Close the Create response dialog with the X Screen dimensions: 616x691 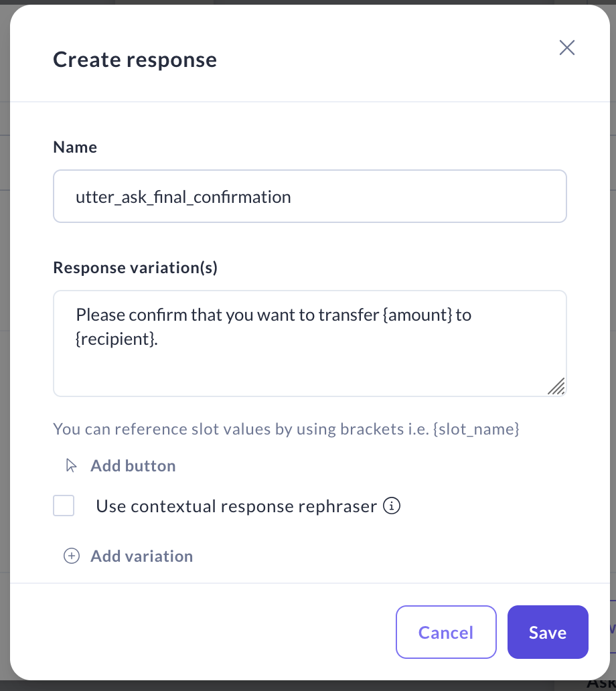tap(566, 48)
